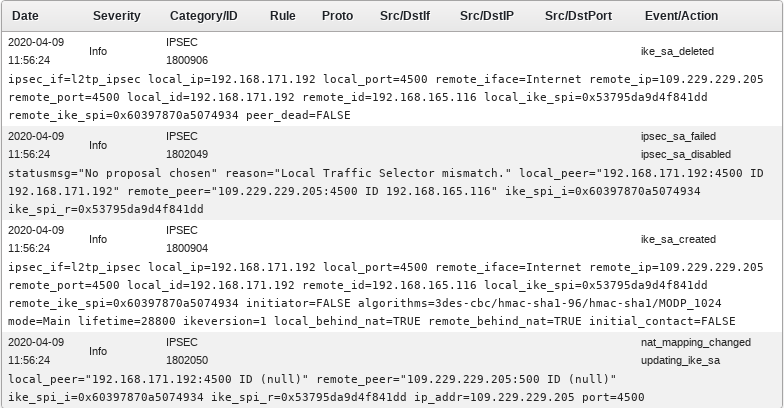Click the ike_sa_created event text
This screenshot has height=408, width=784.
(x=678, y=239)
